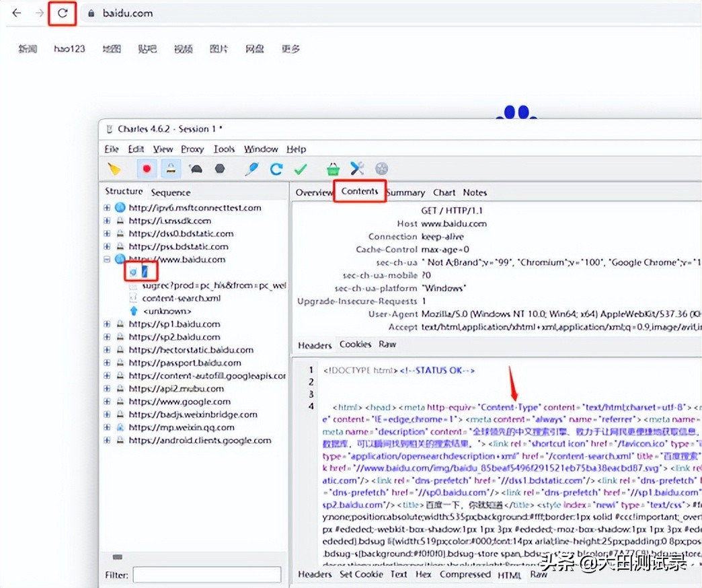
Task: Switch to the Sequence tab
Action: pos(171,192)
